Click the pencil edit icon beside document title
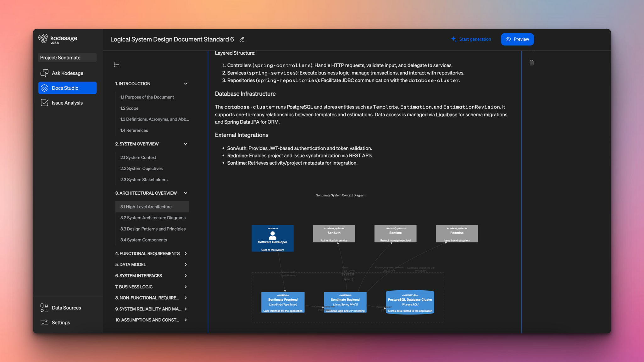 pos(242,39)
